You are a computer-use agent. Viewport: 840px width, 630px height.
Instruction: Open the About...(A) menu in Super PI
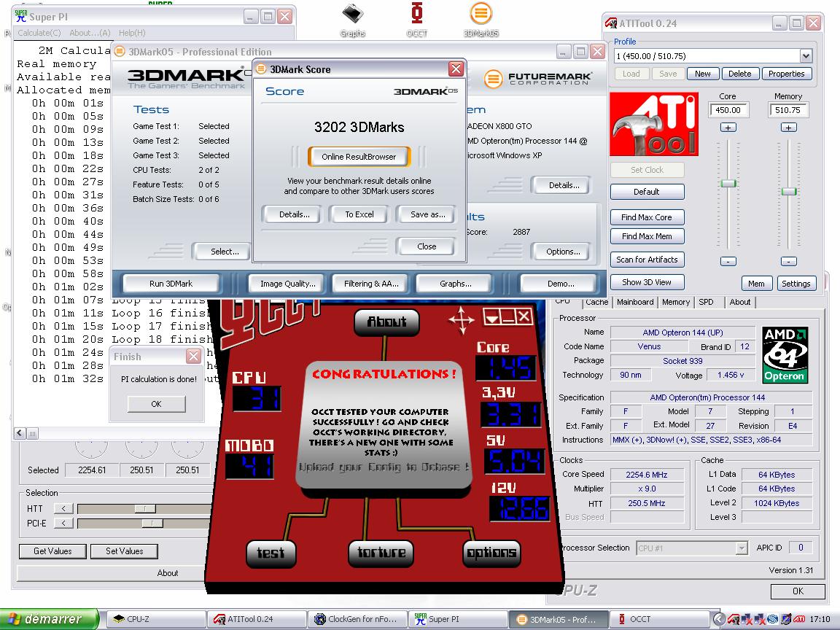[90, 33]
